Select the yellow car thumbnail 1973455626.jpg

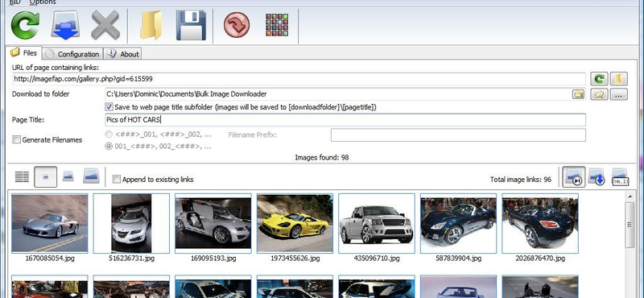coord(295,223)
